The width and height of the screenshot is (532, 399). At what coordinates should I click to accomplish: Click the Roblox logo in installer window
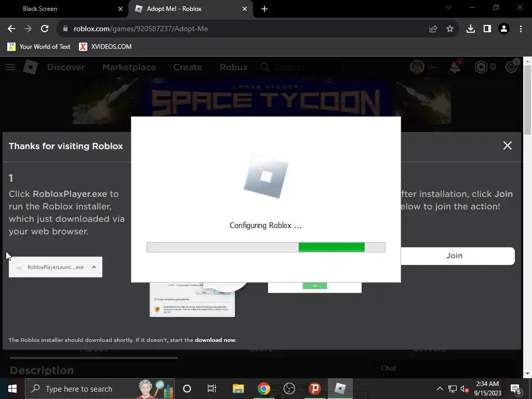pyautogui.click(x=266, y=177)
